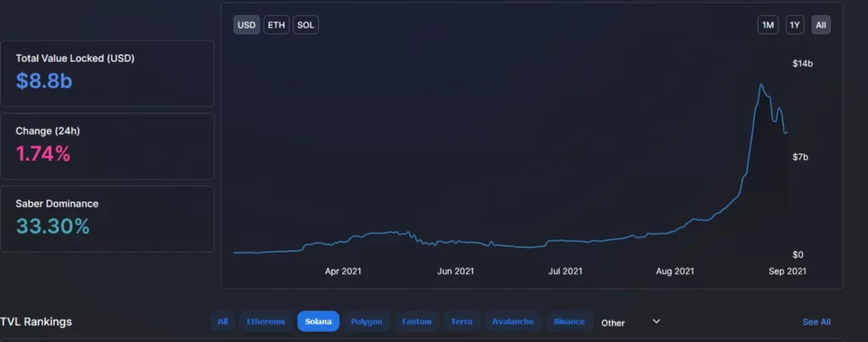The image size is (868, 342).
Task: Choose the Terra chain filter
Action: pos(462,322)
